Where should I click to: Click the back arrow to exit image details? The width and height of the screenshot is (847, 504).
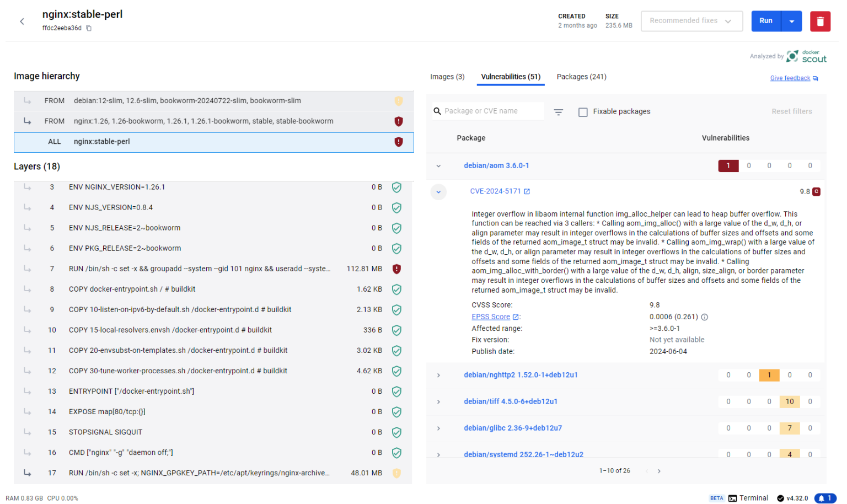[22, 21]
